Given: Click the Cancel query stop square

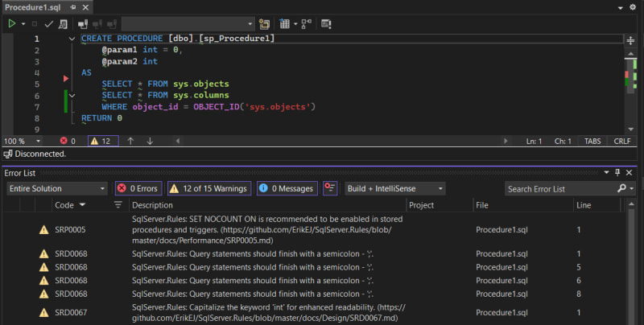Looking at the screenshot, I should click(35, 24).
